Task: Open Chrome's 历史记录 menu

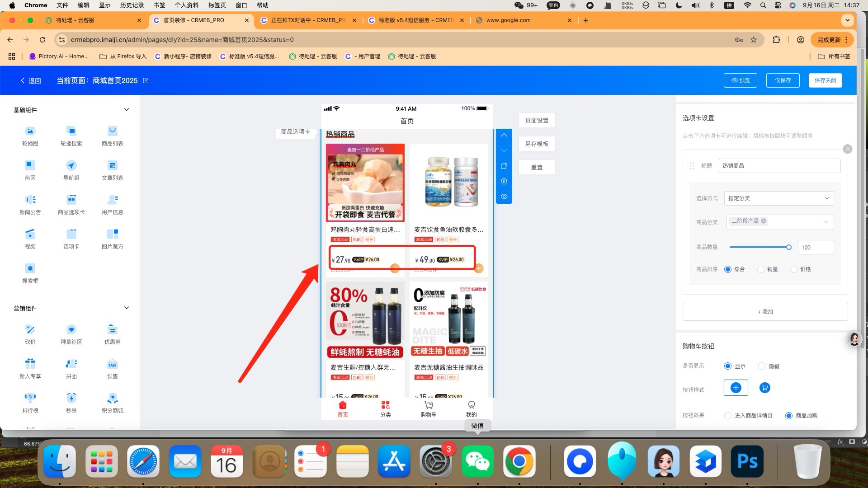Action: coord(132,5)
